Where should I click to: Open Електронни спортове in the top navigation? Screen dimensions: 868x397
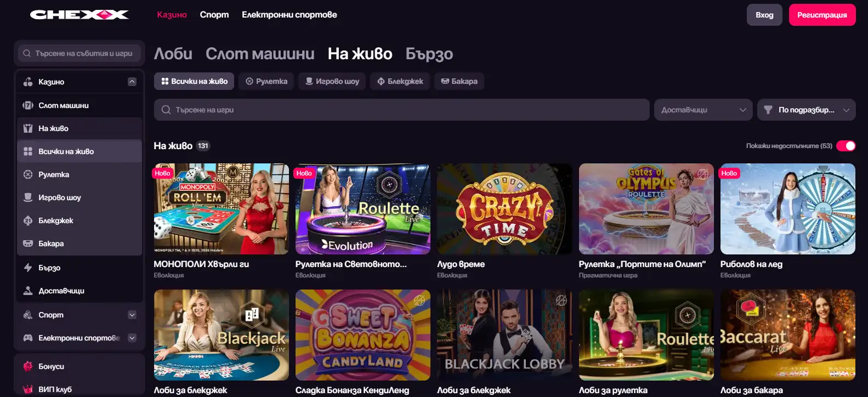[290, 15]
